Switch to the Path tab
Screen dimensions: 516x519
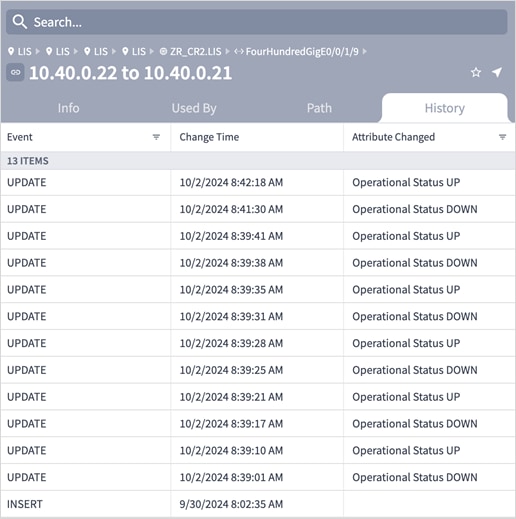(x=319, y=108)
